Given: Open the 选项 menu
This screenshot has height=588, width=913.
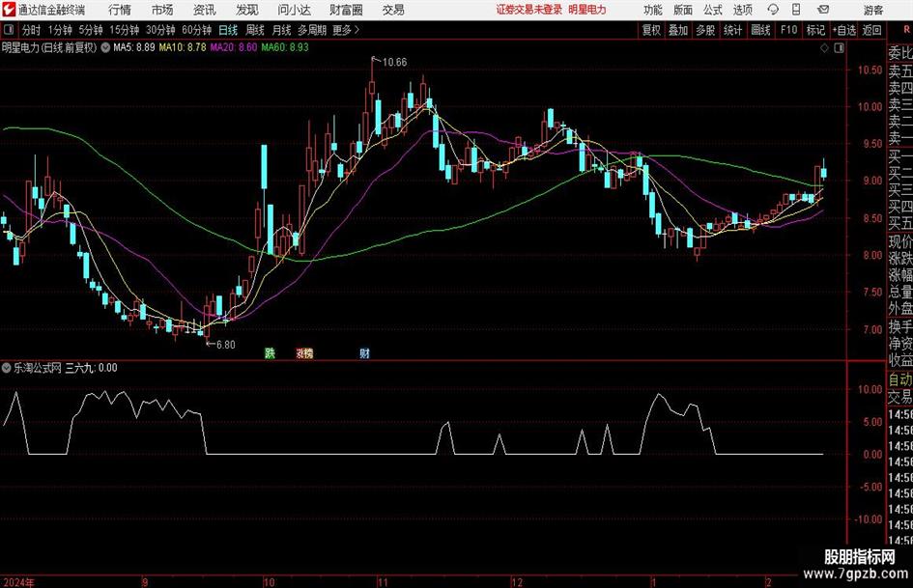Looking at the screenshot, I should tap(742, 10).
